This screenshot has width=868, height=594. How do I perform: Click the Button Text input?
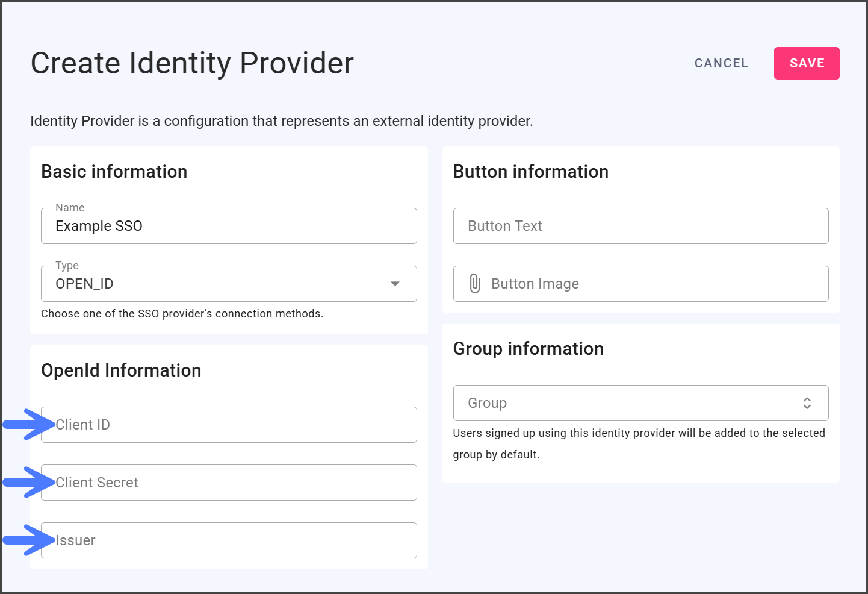tap(640, 226)
